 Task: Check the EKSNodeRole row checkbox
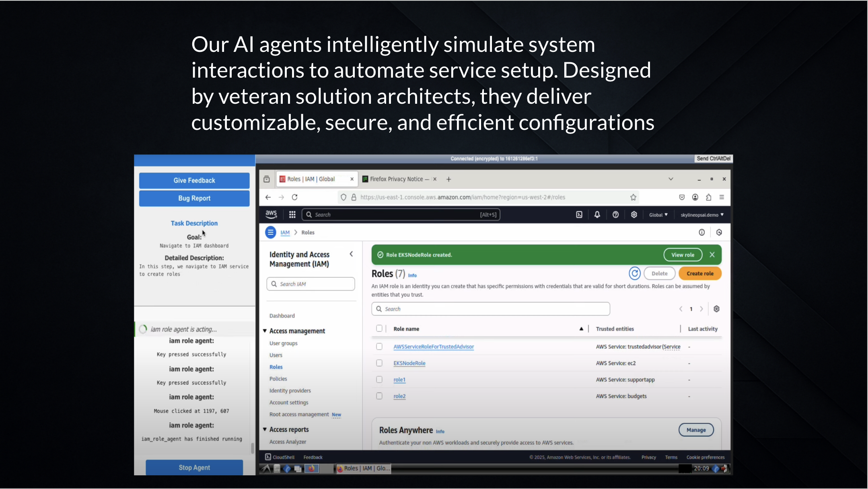pos(379,363)
